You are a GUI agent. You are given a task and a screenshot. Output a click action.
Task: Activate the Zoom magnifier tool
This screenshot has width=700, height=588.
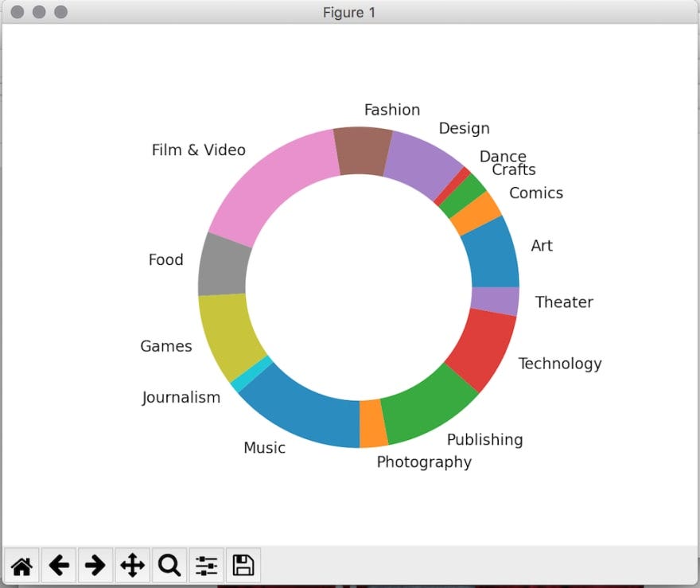169,566
